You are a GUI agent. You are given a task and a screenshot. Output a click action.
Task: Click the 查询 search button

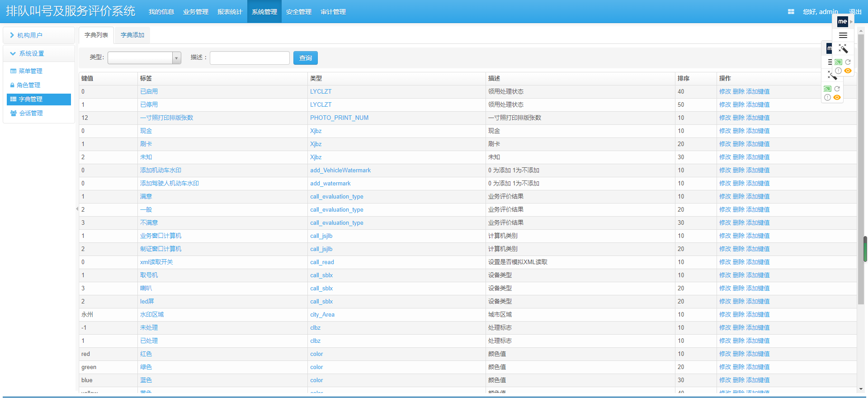click(306, 58)
